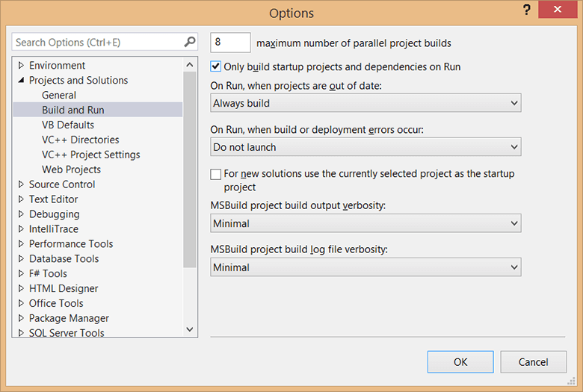Dismiss the dialog with Cancel

click(x=533, y=362)
